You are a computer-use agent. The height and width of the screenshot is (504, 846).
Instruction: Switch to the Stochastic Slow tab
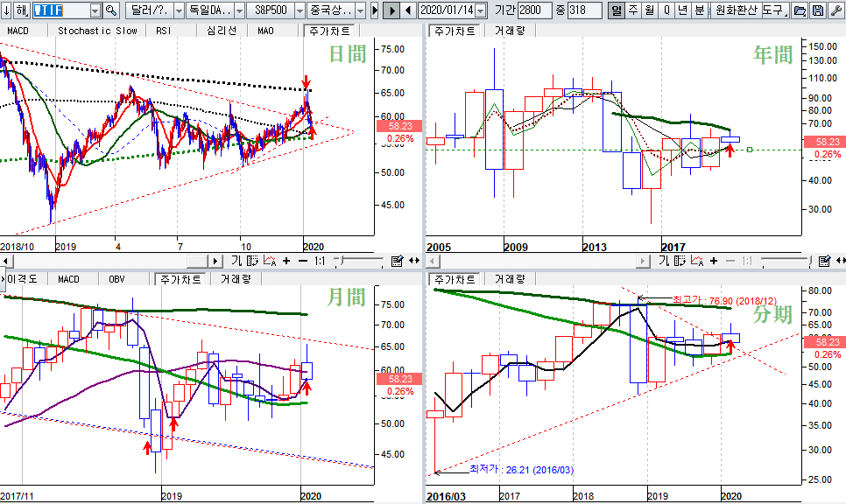97,31
